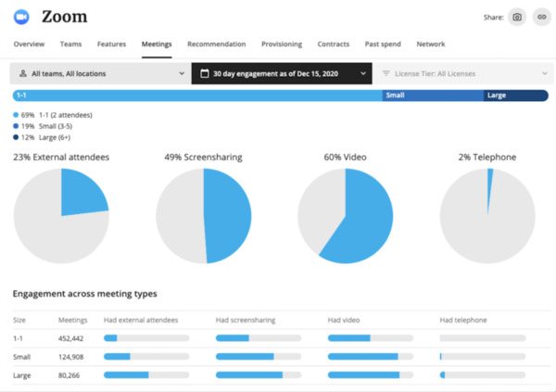Click the 1-1 segment of the meeting size bar

197,95
